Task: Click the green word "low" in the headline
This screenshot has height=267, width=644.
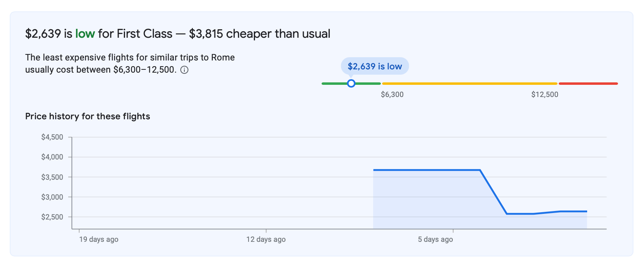Action: (x=85, y=34)
